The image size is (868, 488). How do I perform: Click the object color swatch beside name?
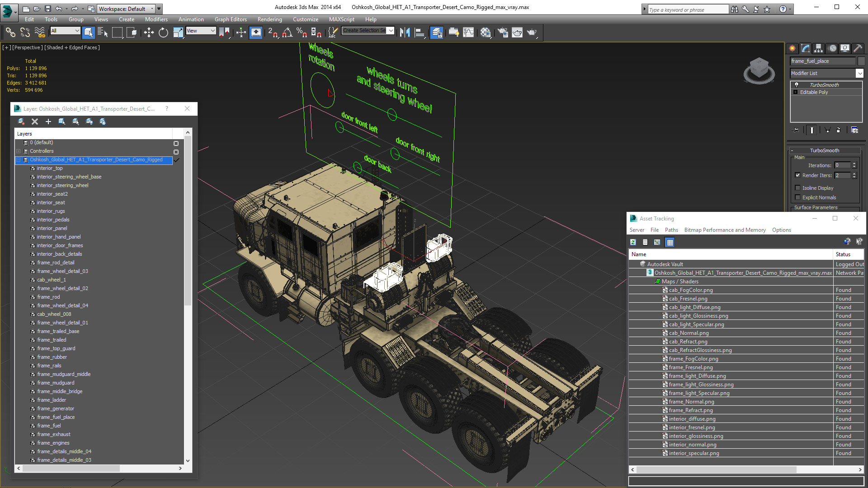click(x=861, y=61)
